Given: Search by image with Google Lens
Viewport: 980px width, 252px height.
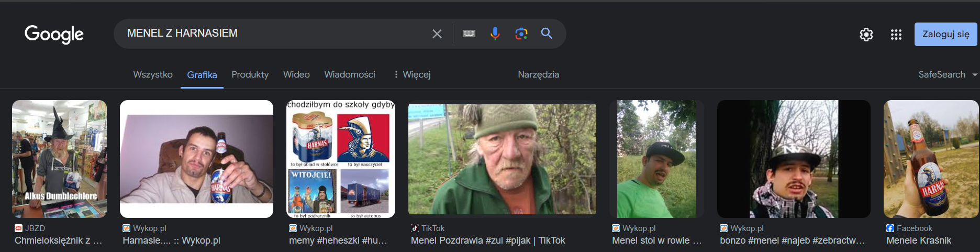Looking at the screenshot, I should click(x=521, y=34).
